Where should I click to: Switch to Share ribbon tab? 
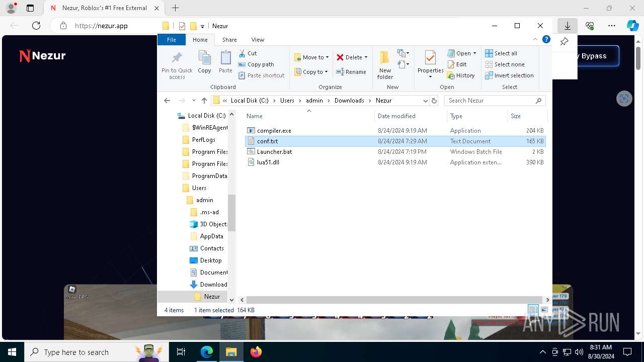(229, 40)
